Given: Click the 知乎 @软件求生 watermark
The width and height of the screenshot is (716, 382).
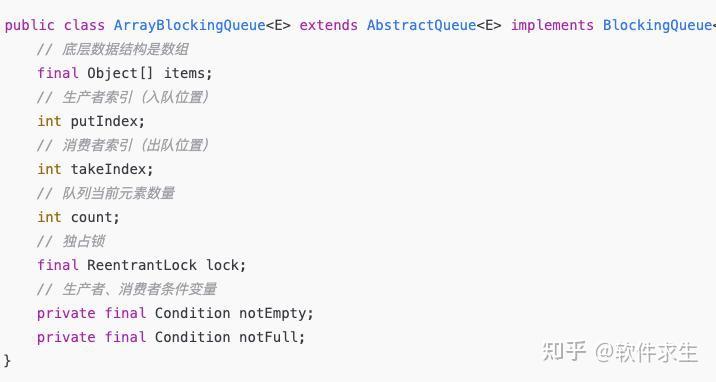Looking at the screenshot, I should [620, 352].
